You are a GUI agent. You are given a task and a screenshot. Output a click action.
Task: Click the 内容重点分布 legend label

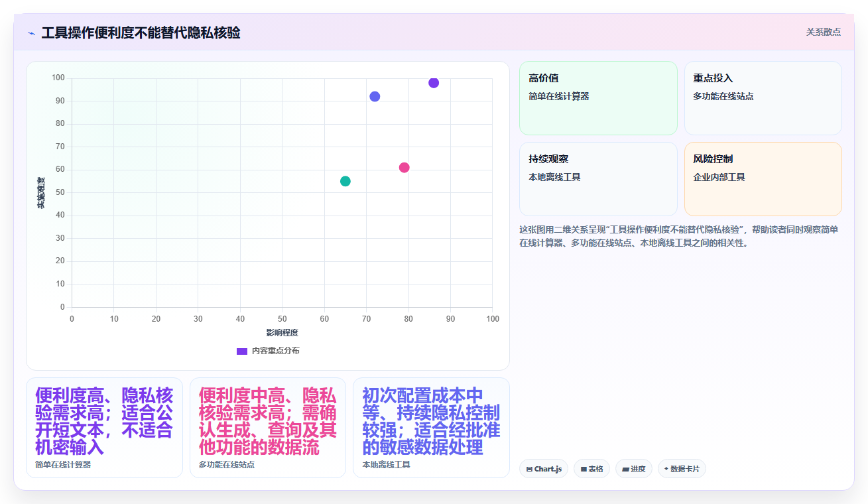coord(275,351)
